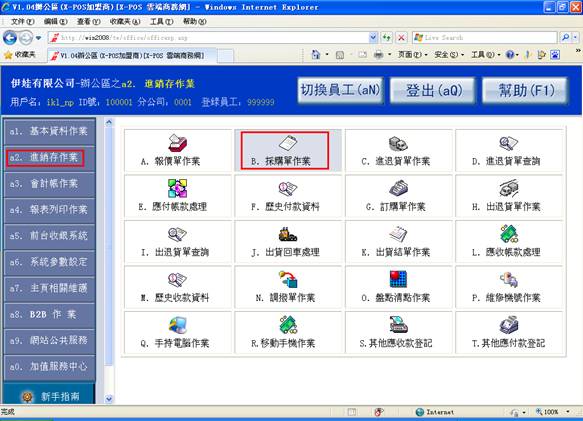583x421 pixels.
Task: Select a6. 系統參數設定 in sidebar
Action: coord(49,262)
